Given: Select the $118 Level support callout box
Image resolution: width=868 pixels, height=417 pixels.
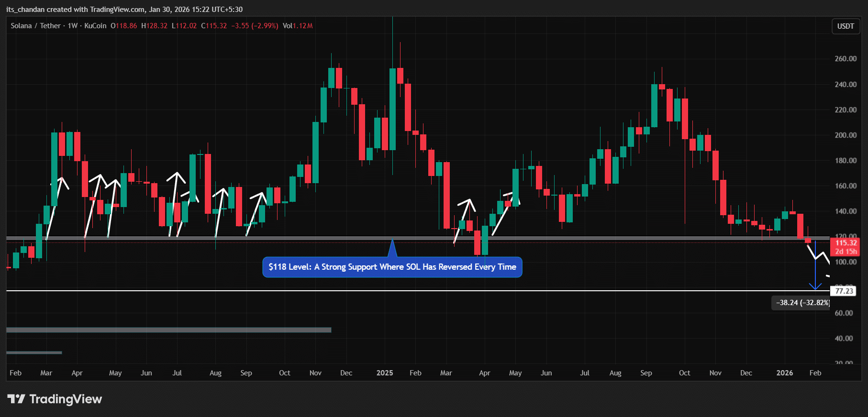Looking at the screenshot, I should 392,267.
